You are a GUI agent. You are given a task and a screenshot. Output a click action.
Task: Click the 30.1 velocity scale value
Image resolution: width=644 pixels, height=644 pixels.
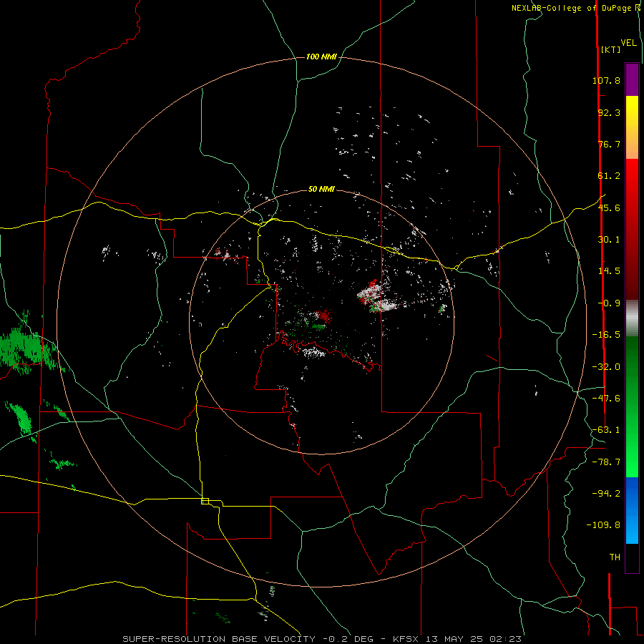[609, 240]
